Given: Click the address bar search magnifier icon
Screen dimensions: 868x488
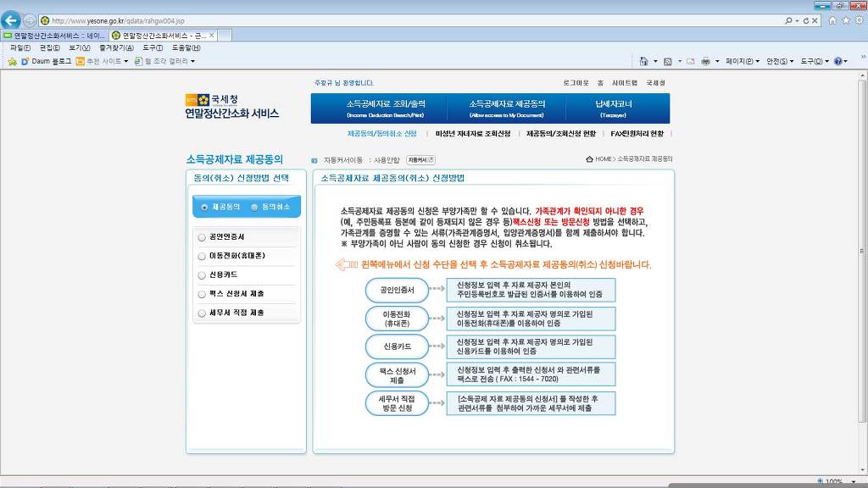Looking at the screenshot, I should [788, 20].
